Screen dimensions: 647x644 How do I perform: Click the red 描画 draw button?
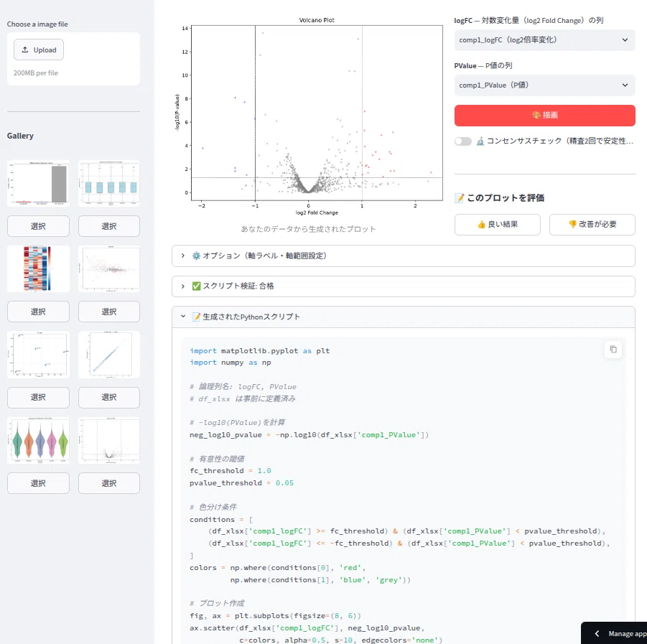click(x=544, y=115)
